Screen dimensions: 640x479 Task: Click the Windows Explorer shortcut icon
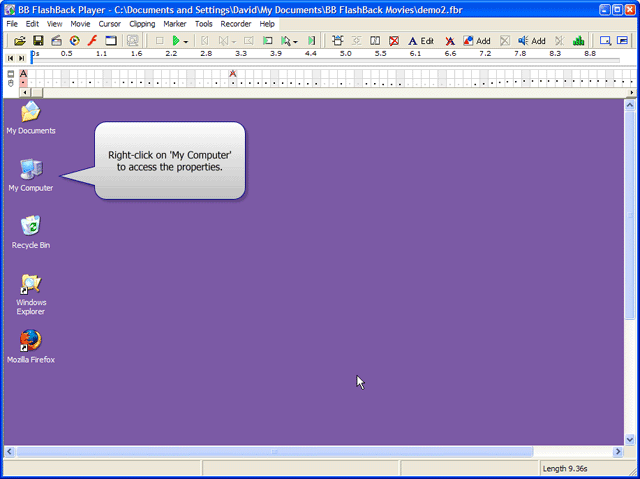click(31, 294)
